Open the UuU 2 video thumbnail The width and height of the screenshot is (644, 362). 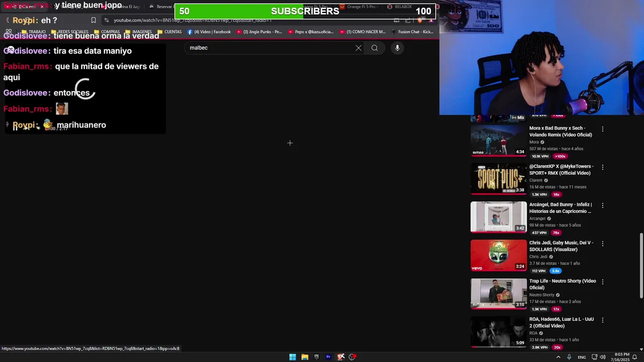point(499,331)
